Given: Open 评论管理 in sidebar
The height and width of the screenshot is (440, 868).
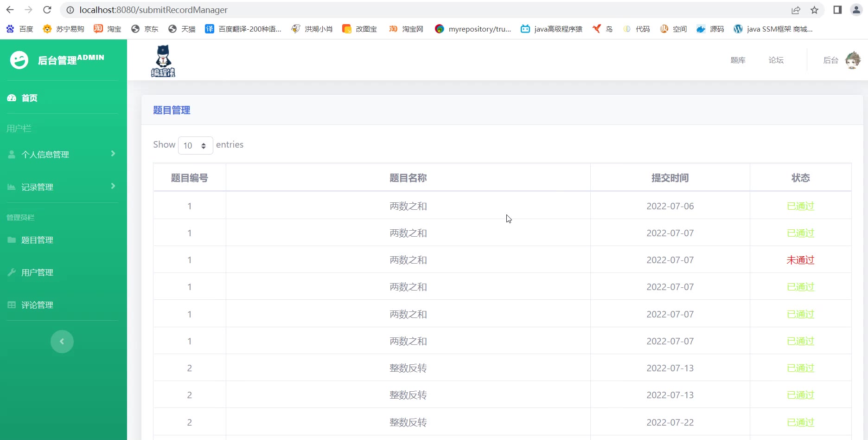Looking at the screenshot, I should pyautogui.click(x=31, y=305).
